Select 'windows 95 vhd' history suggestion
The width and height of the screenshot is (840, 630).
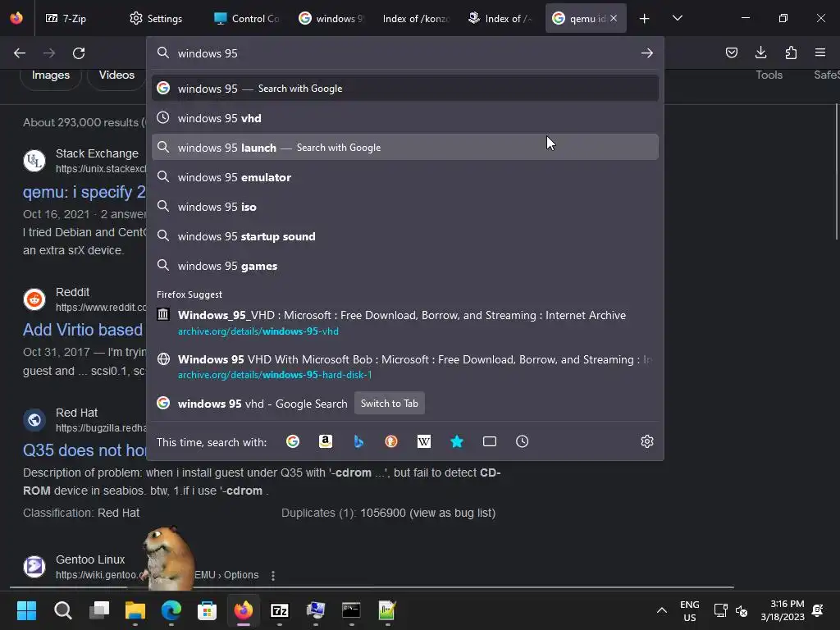tap(405, 118)
